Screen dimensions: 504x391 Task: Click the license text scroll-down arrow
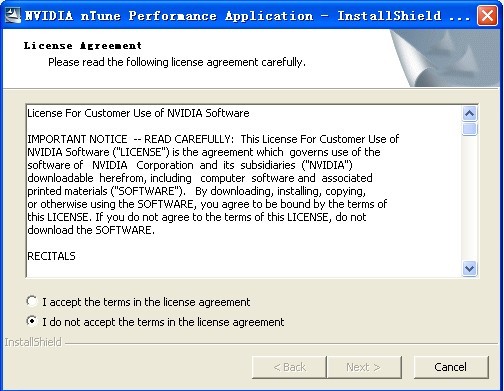(x=469, y=268)
